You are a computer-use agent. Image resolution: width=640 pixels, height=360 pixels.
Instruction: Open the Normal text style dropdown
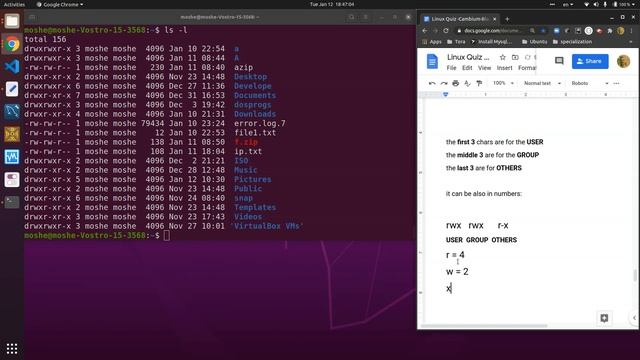click(x=542, y=83)
